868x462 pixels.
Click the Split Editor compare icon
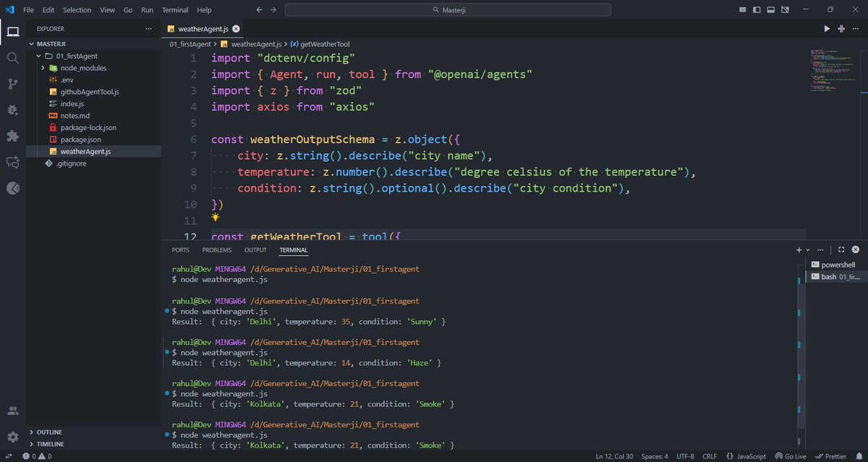pyautogui.click(x=841, y=29)
